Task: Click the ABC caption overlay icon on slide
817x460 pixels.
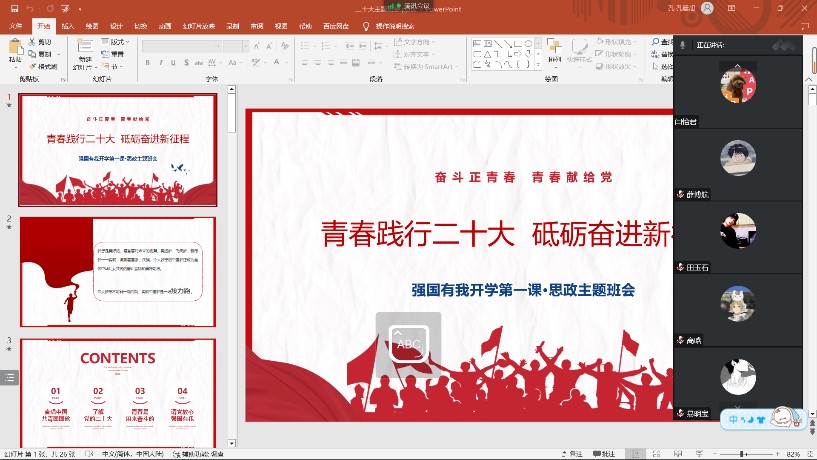Action: tap(409, 343)
